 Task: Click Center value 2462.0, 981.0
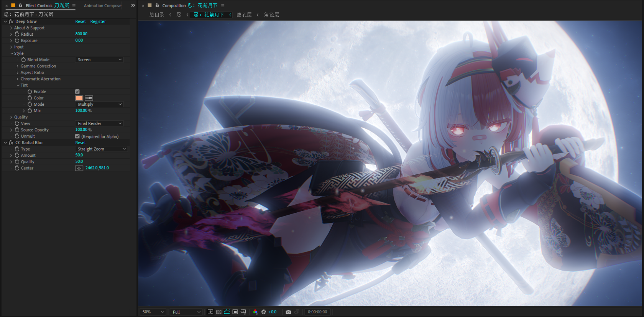(97, 168)
